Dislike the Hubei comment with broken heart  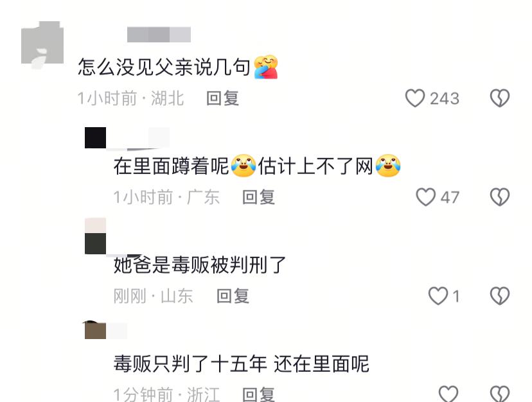click(500, 98)
